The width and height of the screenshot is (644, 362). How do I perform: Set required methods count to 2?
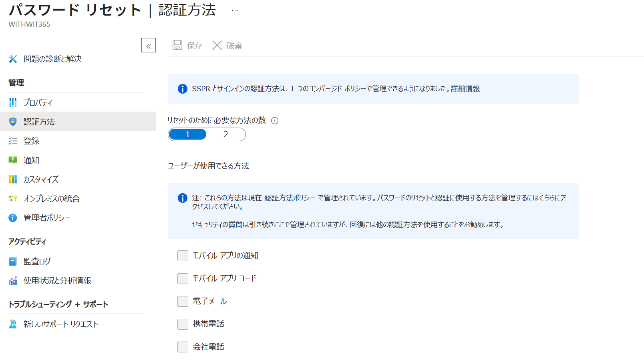tap(226, 134)
